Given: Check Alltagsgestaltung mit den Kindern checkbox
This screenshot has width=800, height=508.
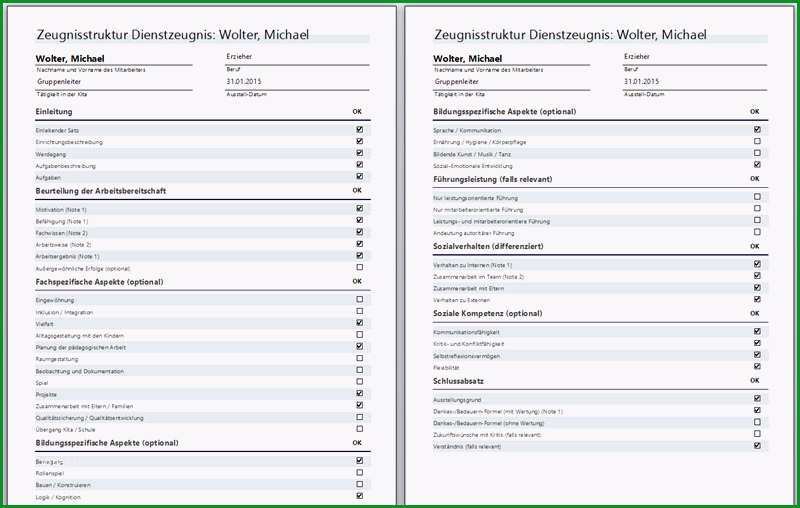Looking at the screenshot, I should [360, 335].
